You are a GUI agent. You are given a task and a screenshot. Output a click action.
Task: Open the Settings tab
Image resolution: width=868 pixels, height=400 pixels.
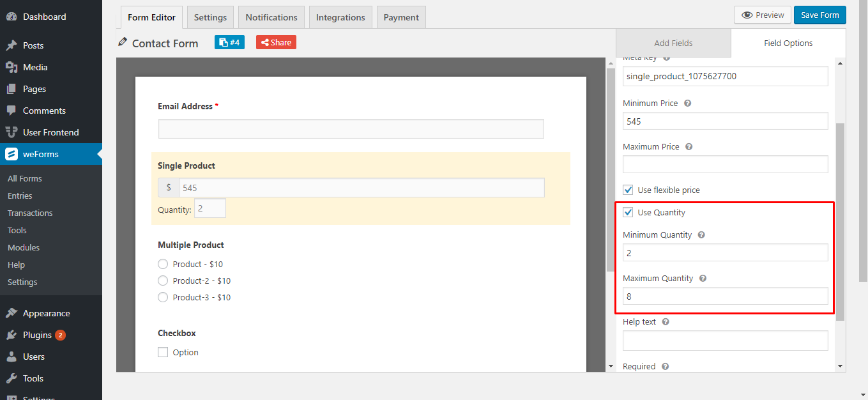[x=211, y=17]
